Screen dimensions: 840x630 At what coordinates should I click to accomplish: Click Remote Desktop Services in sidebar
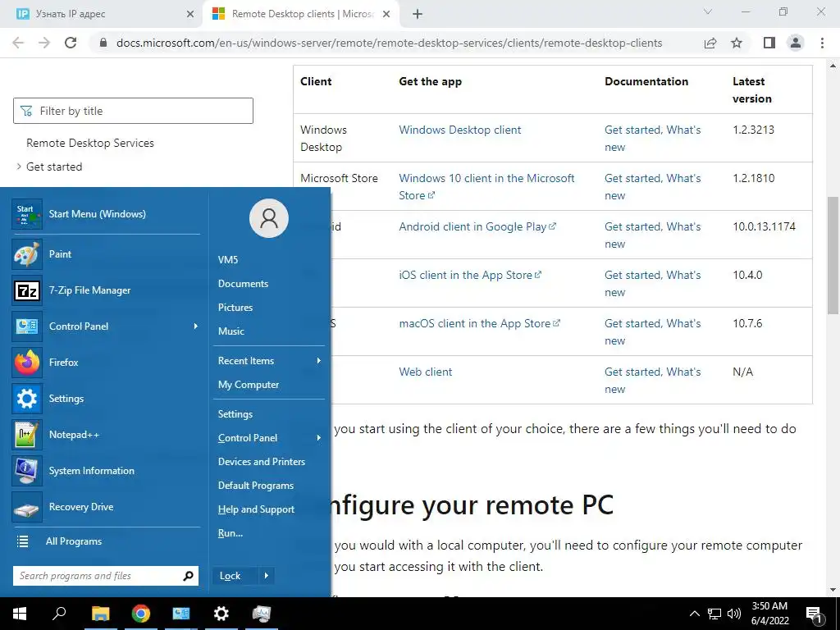(90, 143)
